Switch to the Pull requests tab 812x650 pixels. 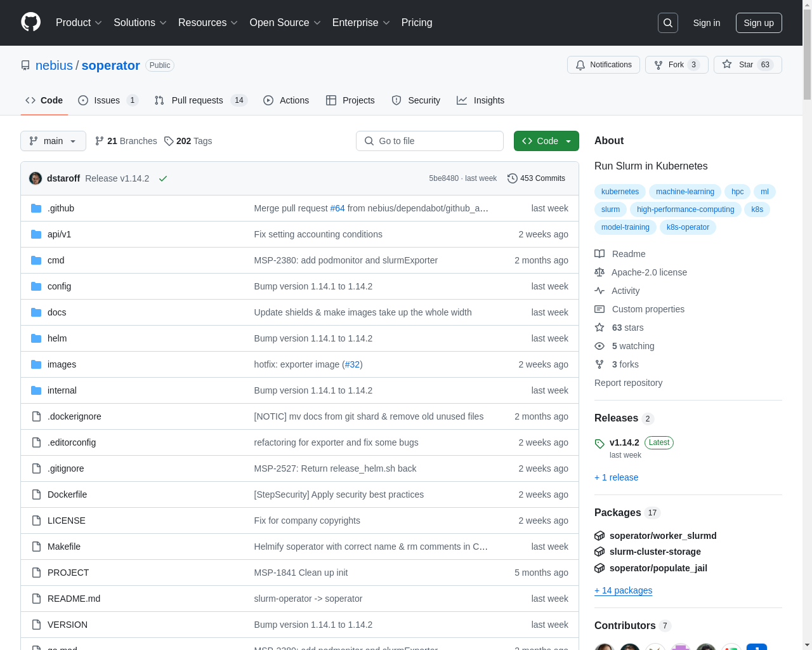tap(200, 100)
